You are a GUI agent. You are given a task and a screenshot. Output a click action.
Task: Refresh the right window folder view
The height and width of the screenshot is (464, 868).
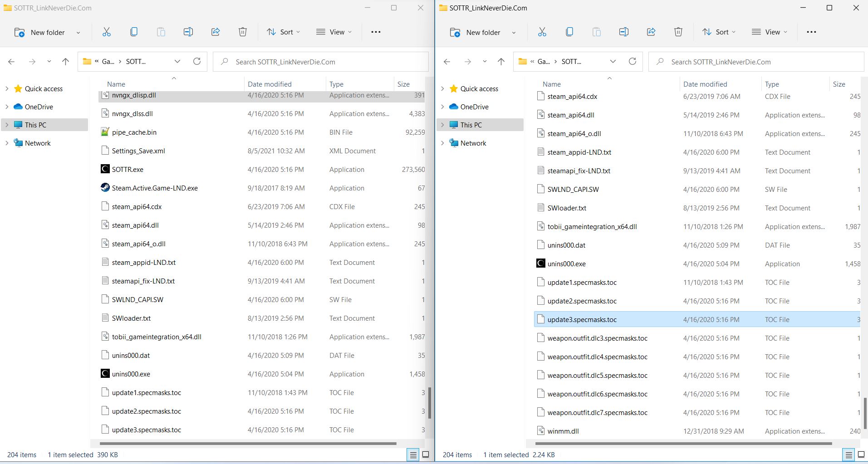tap(633, 62)
